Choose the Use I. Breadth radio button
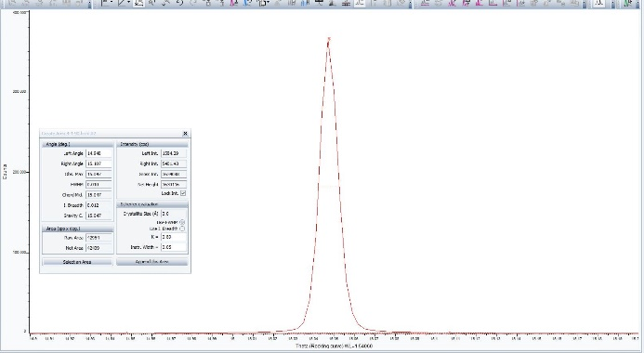The width and height of the screenshot is (644, 353). click(182, 229)
